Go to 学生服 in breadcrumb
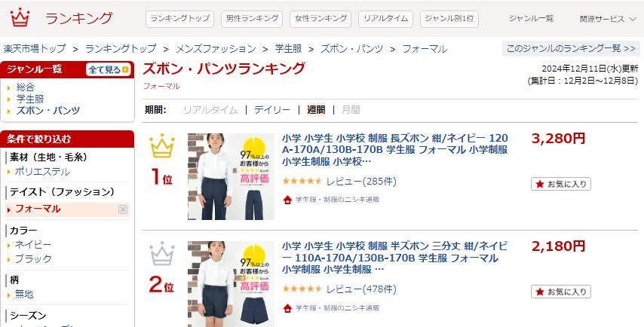The width and height of the screenshot is (644, 327). 288,49
